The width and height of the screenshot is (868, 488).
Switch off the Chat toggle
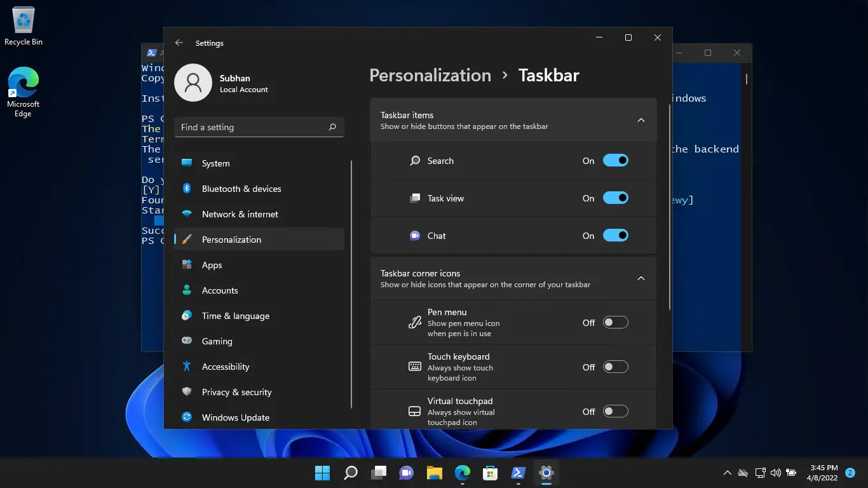tap(615, 236)
